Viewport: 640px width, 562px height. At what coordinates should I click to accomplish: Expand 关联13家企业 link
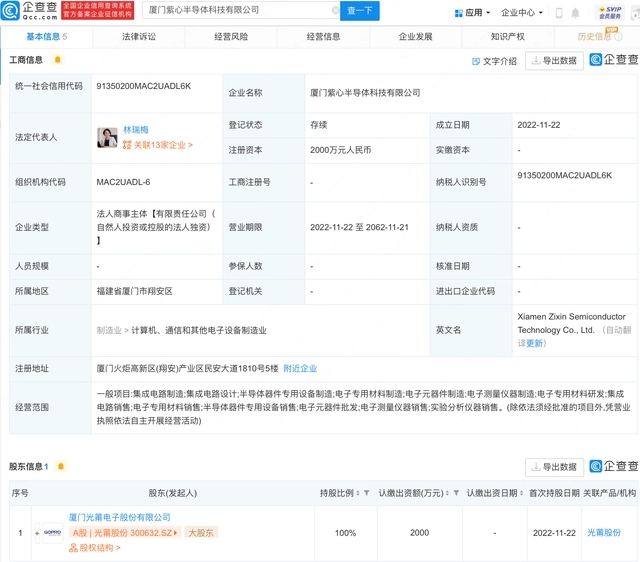[158, 145]
